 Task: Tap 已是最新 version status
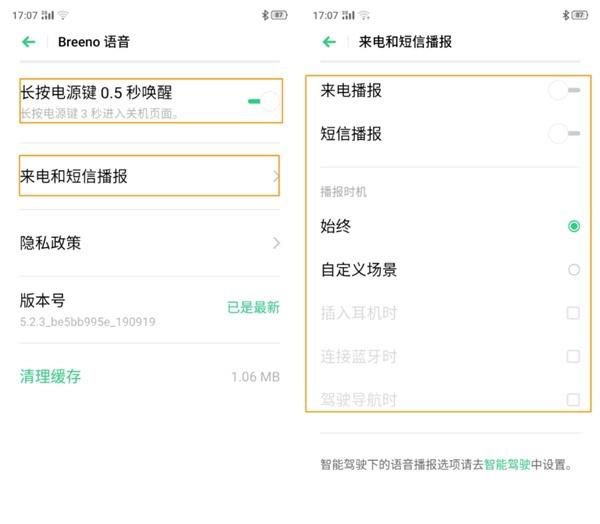tap(253, 307)
